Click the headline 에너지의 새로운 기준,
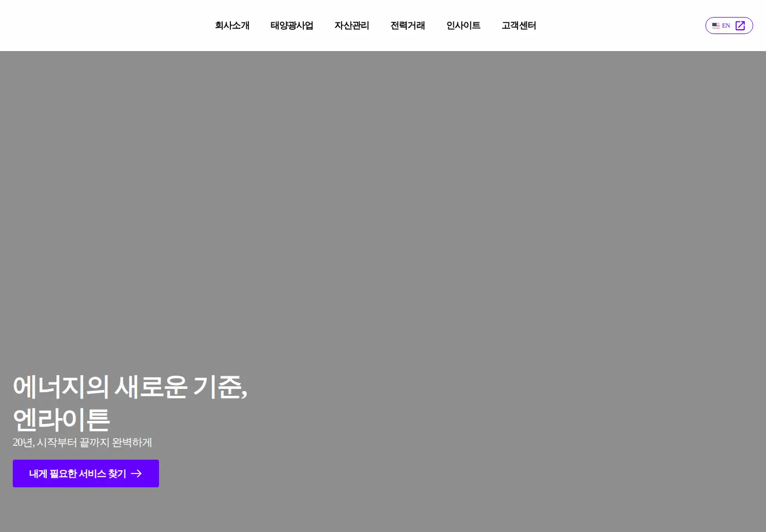This screenshot has width=766, height=532. coord(130,387)
